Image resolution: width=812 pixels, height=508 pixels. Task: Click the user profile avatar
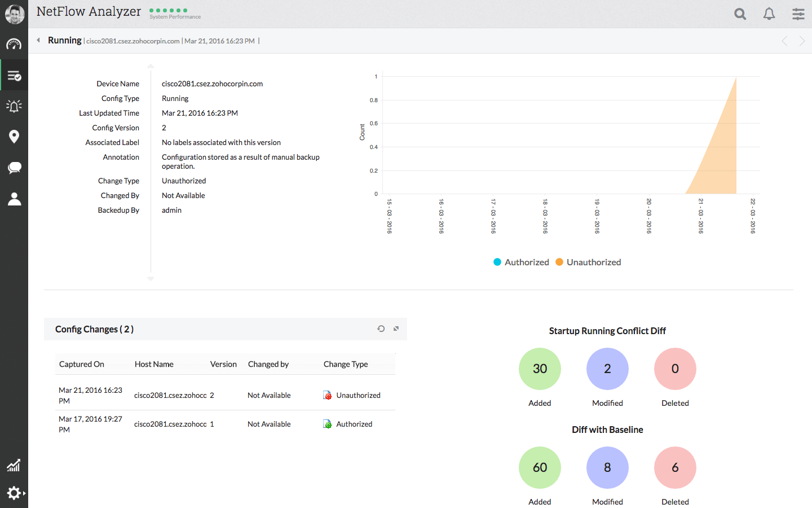[x=14, y=14]
